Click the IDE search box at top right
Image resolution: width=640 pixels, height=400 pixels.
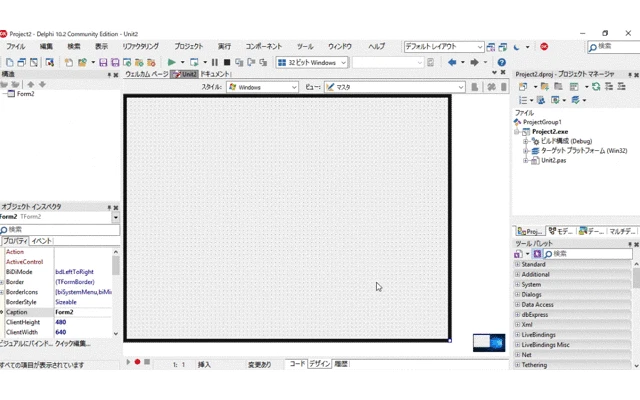click(614, 47)
